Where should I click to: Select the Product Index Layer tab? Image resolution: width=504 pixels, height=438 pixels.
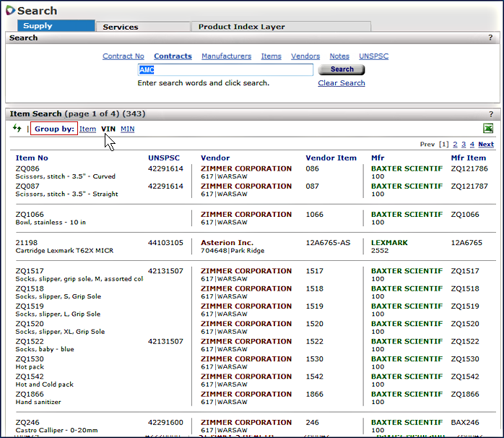click(242, 27)
